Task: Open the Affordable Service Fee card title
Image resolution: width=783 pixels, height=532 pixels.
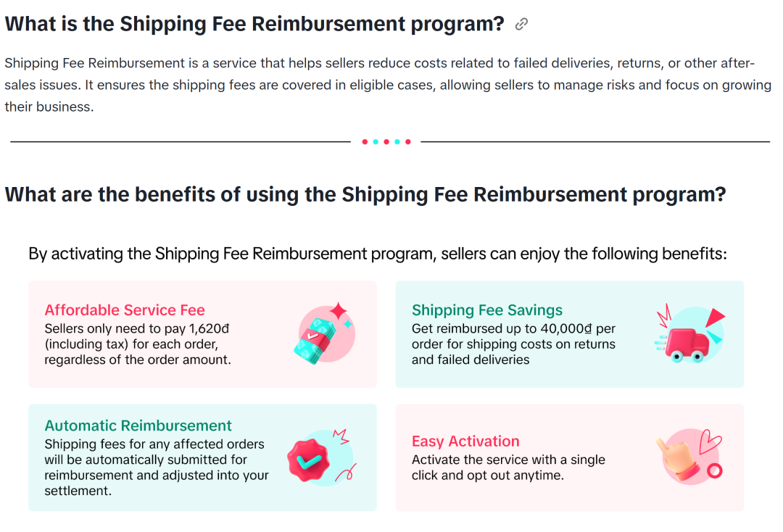Action: (x=125, y=310)
